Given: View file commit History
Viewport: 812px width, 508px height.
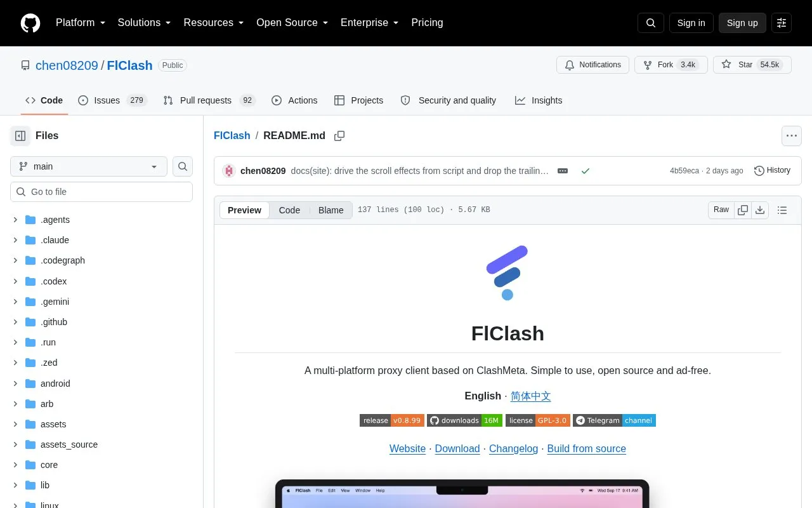Looking at the screenshot, I should click(x=772, y=171).
